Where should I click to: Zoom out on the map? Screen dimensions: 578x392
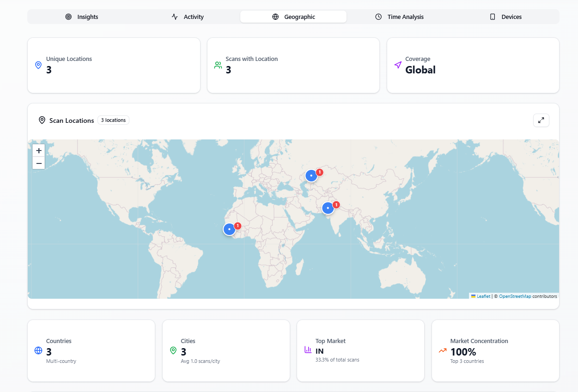[39, 163]
